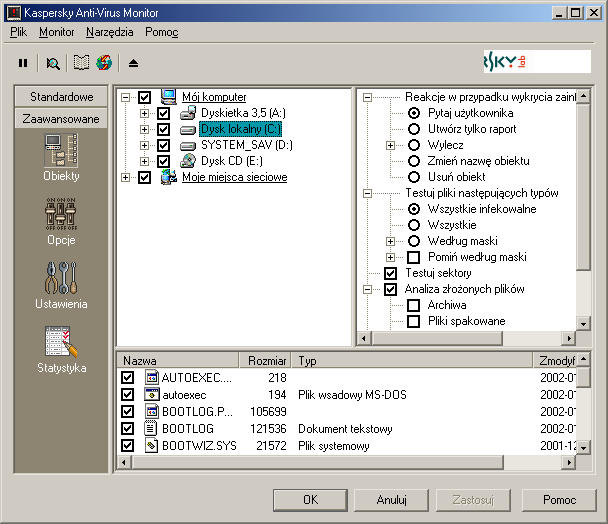Open the Statystyka sidebar panel
This screenshot has width=608, height=524.
pyautogui.click(x=61, y=350)
